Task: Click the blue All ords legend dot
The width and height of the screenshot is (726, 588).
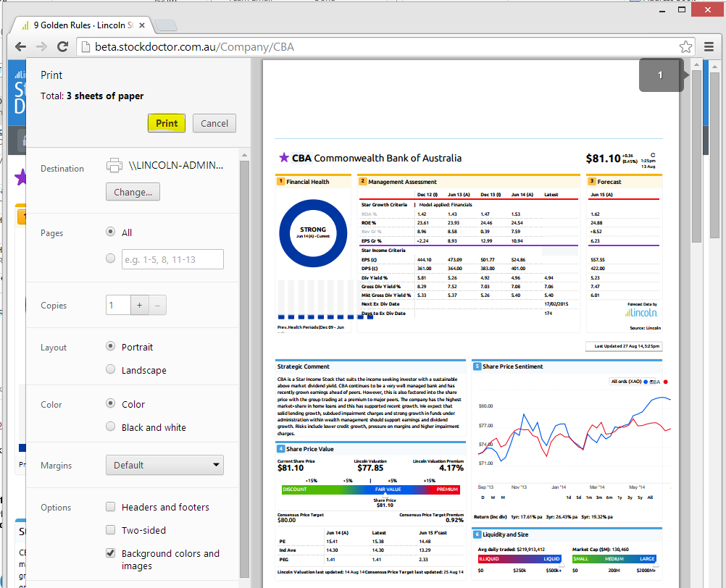Action: [x=646, y=382]
